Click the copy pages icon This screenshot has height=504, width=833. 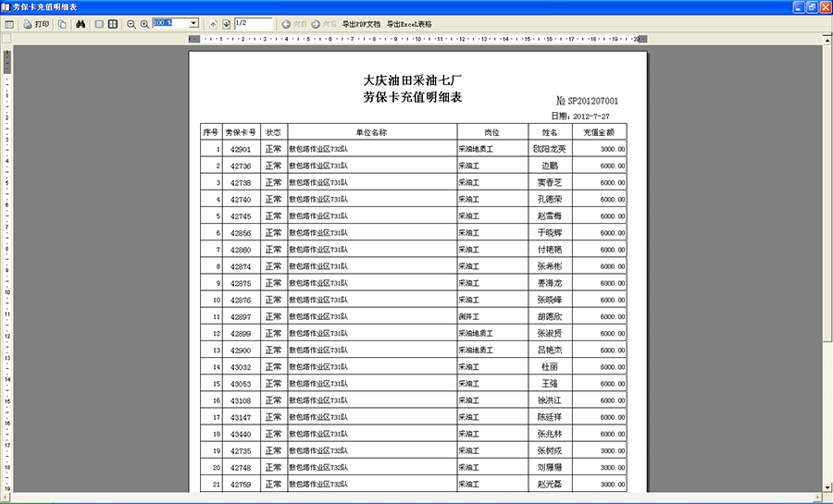tap(62, 24)
